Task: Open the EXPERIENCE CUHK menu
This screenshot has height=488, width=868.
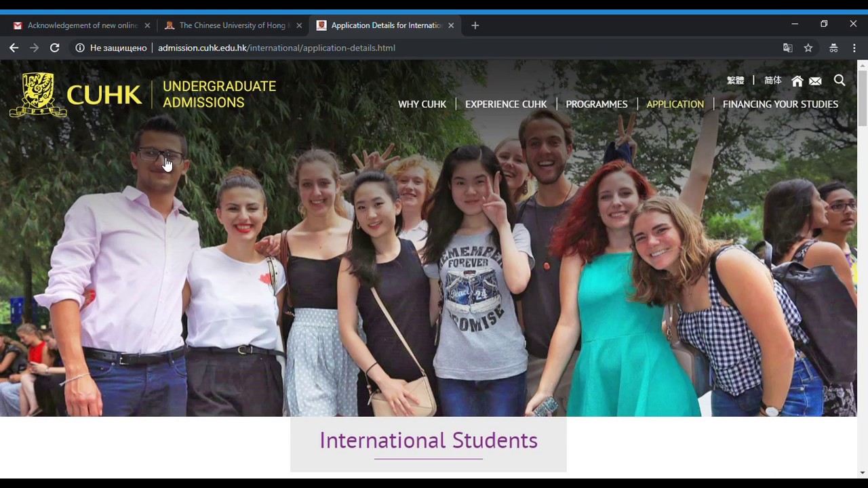Action: (506, 104)
